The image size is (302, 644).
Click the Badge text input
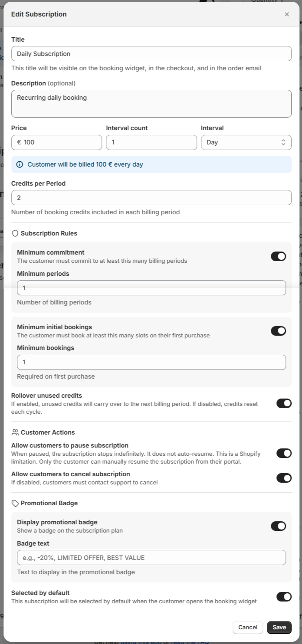[151, 558]
